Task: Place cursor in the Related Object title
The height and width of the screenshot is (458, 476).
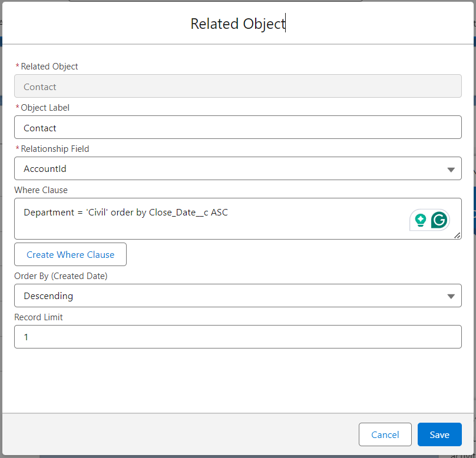Action: (238, 24)
